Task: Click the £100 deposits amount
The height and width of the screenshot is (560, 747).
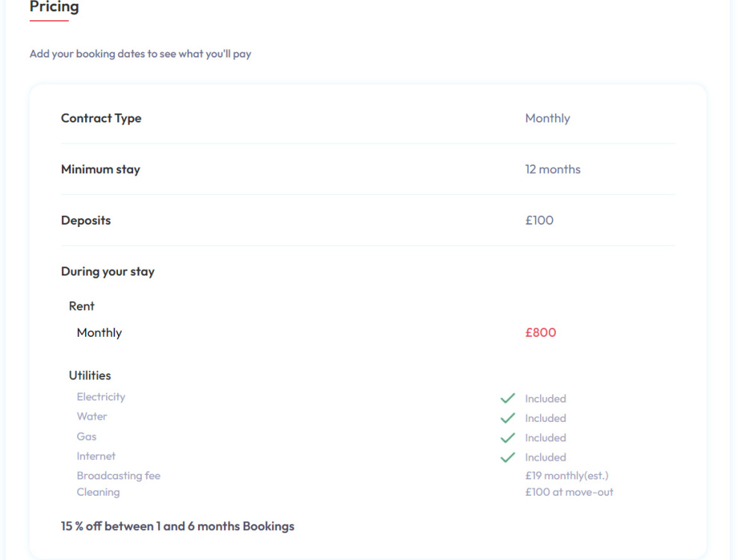Action: coord(539,220)
